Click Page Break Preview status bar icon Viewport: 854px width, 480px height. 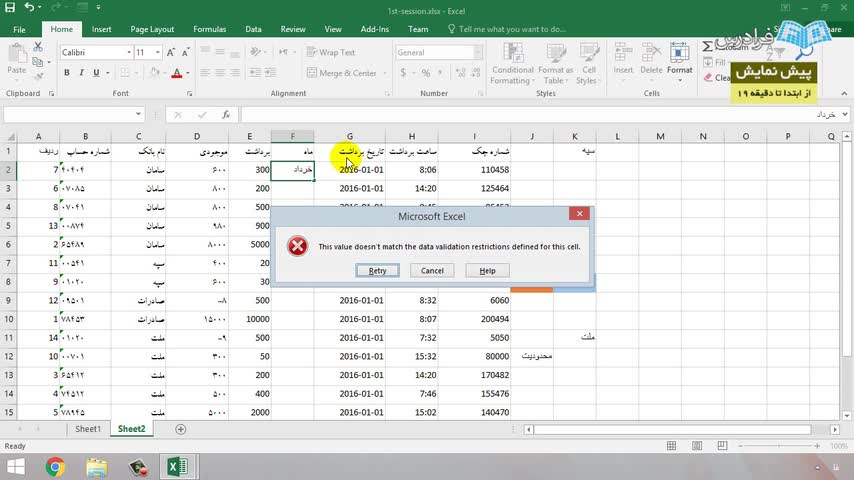(722, 446)
